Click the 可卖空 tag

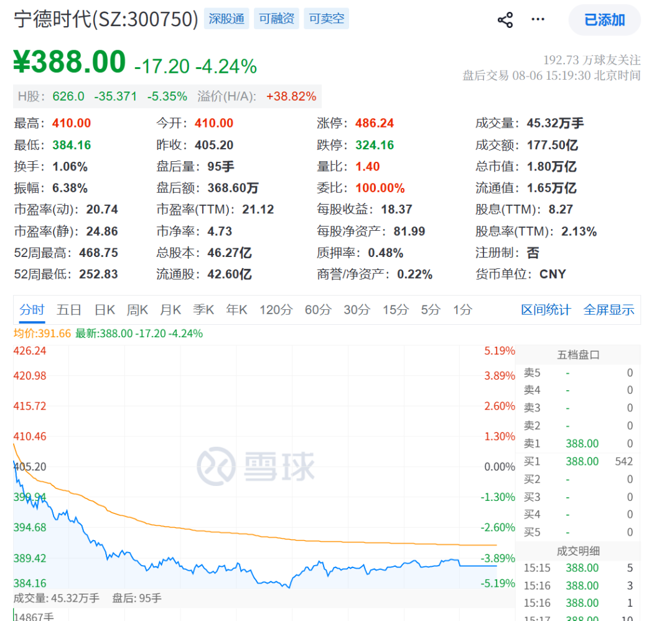click(326, 19)
